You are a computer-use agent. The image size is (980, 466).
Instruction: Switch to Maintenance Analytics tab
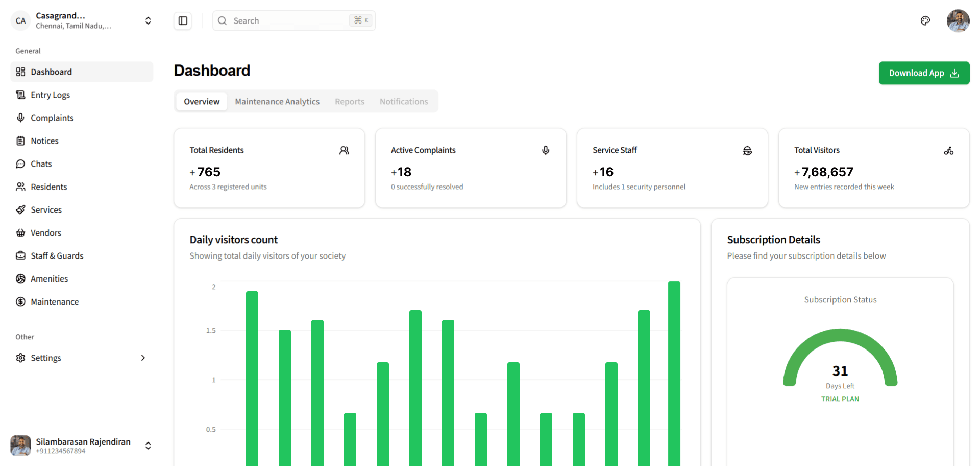click(277, 102)
